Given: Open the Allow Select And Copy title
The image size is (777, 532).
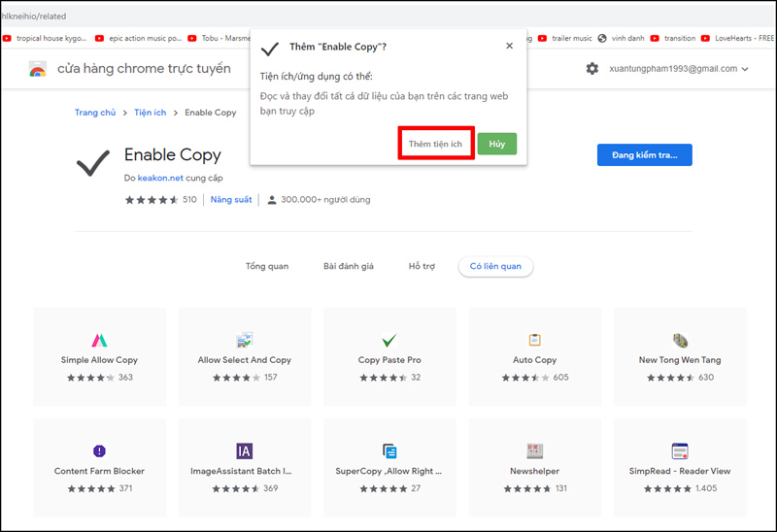Looking at the screenshot, I should click(x=245, y=360).
